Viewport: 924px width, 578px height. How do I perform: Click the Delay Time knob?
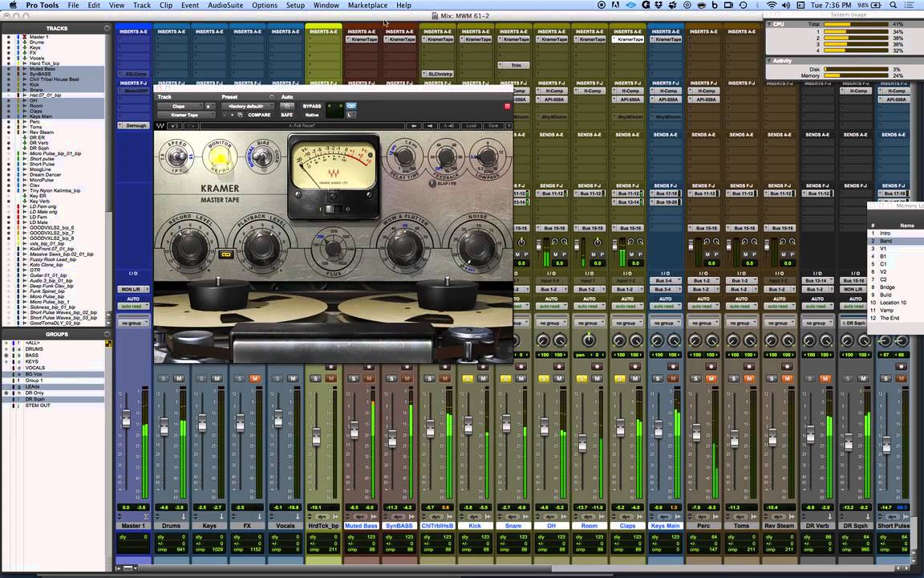[403, 157]
